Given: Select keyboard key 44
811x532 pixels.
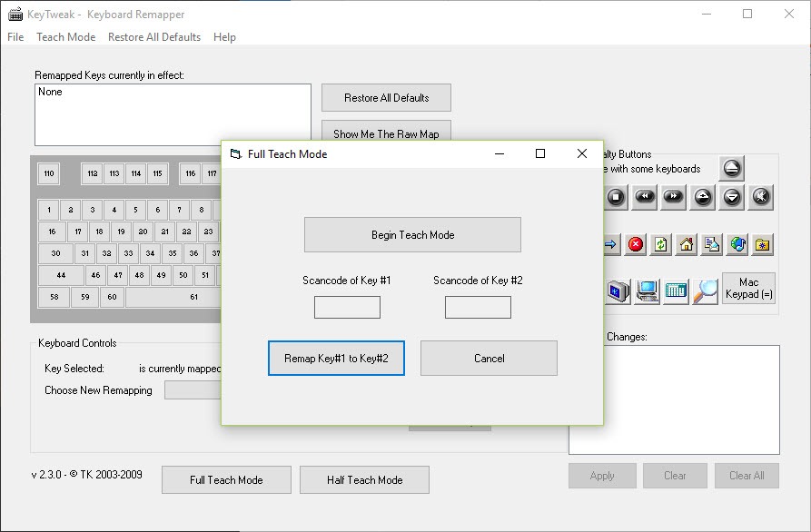Looking at the screenshot, I should [61, 275].
